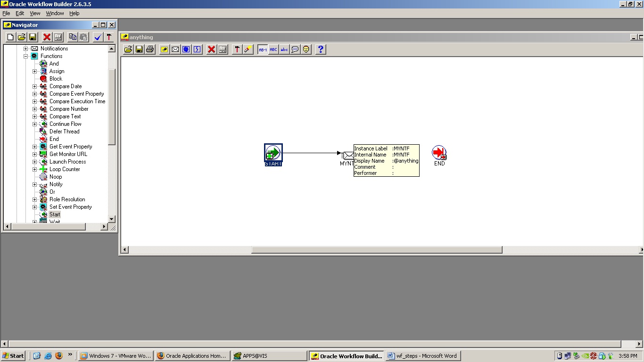Switch to Oracle Applications Home Firefox taskbar button

(193, 356)
